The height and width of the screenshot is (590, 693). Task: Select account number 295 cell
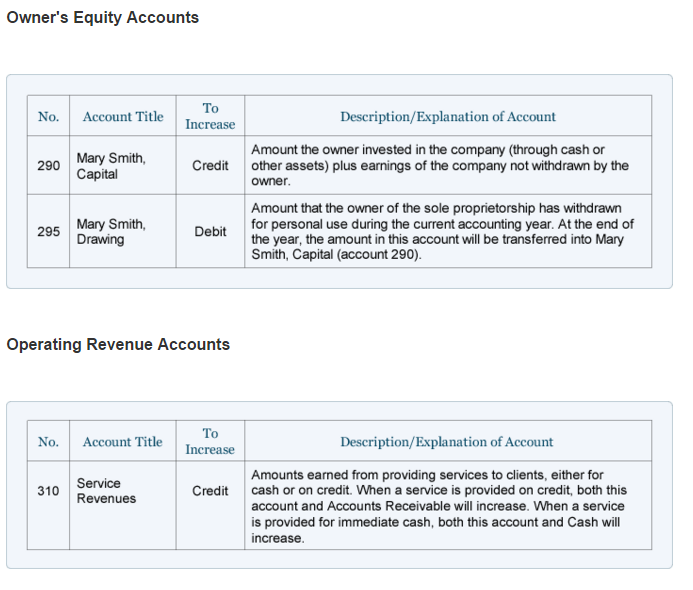(x=48, y=231)
